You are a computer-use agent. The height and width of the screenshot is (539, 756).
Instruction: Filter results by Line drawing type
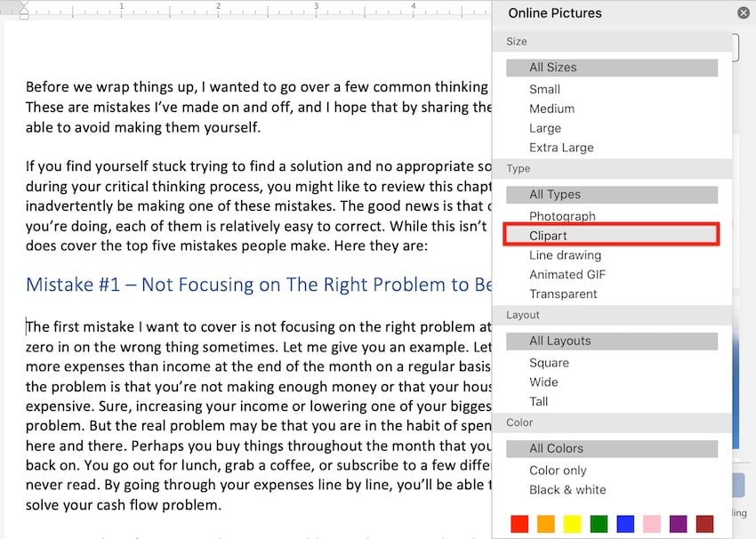coord(565,255)
